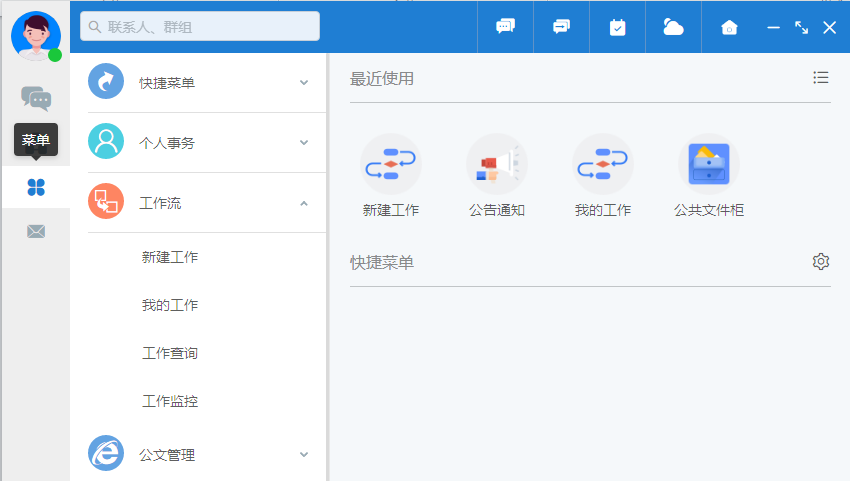Open 我的工作 icon in recently used
850x481 pixels.
click(x=603, y=164)
